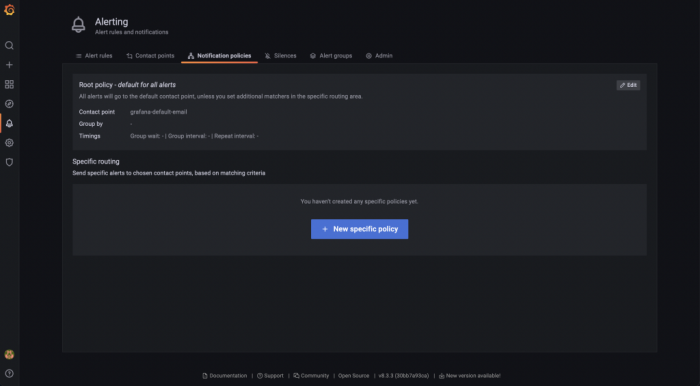Open the Community footer link

[311, 376]
